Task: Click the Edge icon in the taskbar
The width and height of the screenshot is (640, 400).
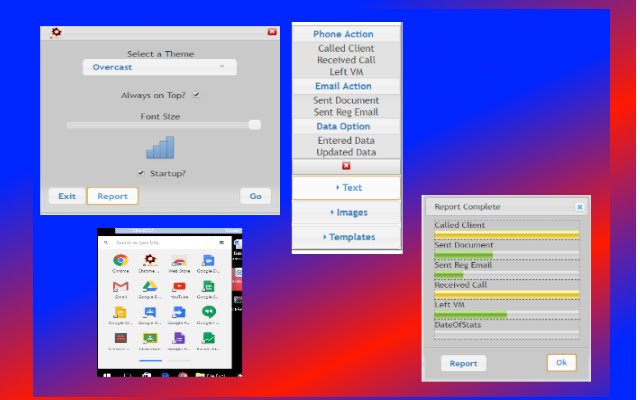Action: pos(165,374)
